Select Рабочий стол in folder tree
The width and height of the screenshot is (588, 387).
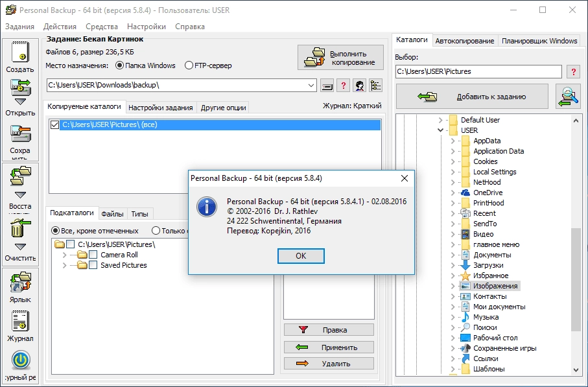495,338
